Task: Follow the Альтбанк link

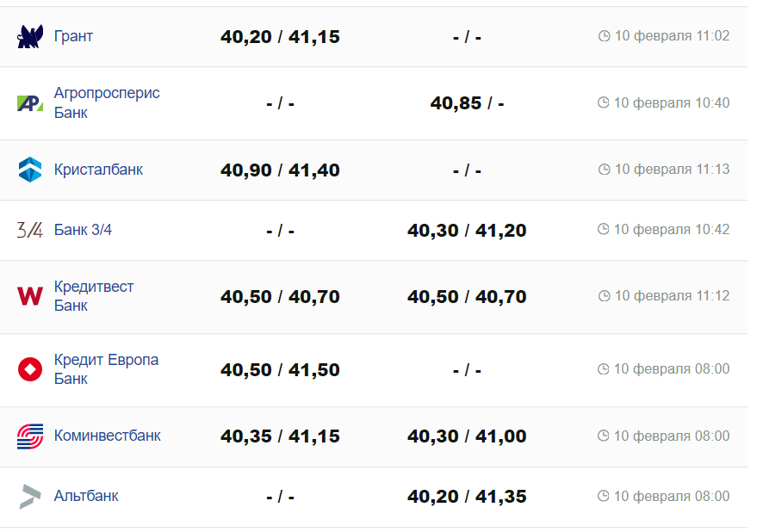Action: [86, 496]
